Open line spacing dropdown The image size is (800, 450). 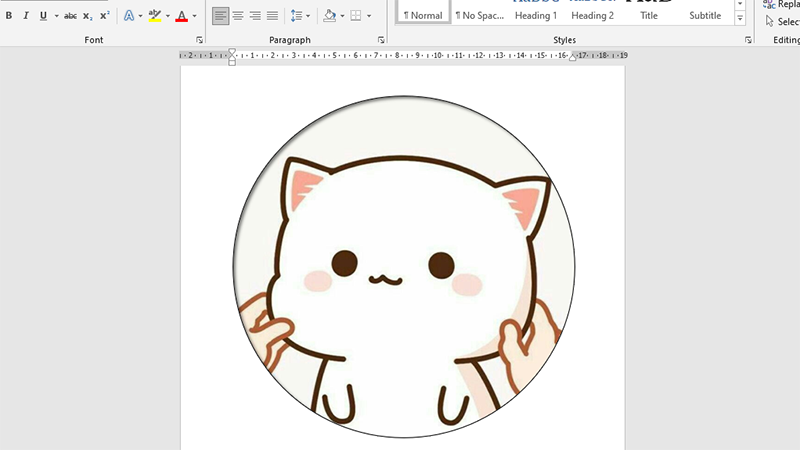point(297,16)
